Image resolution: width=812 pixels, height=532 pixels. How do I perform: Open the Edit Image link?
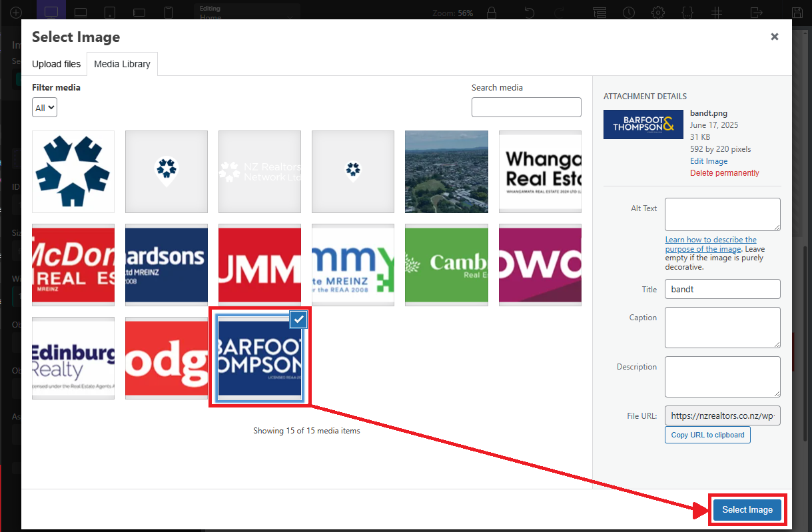(x=709, y=161)
